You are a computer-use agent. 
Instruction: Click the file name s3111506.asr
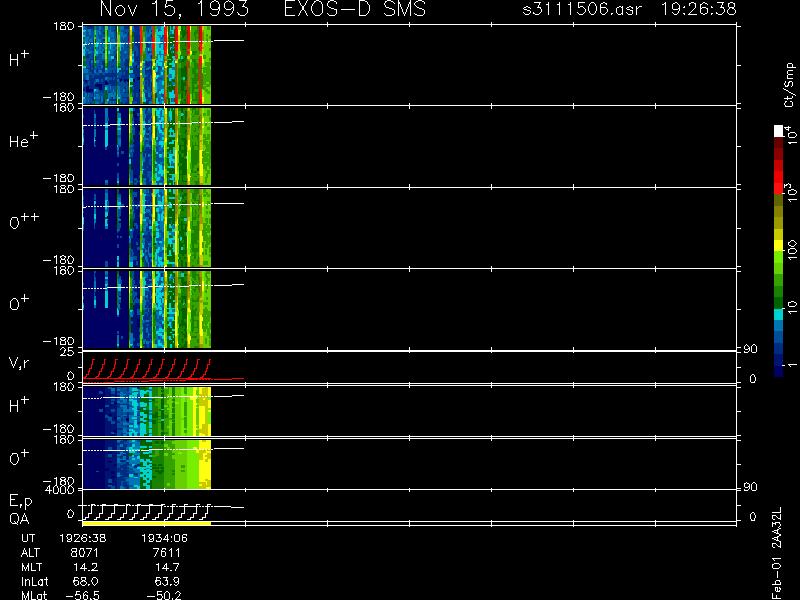pyautogui.click(x=582, y=9)
